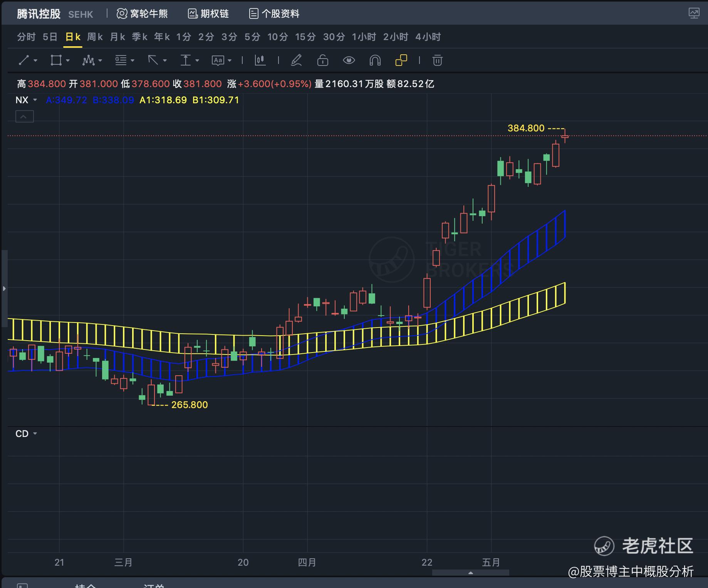Click the chart icon in top-right corner
708x588 pixels.
[694, 13]
